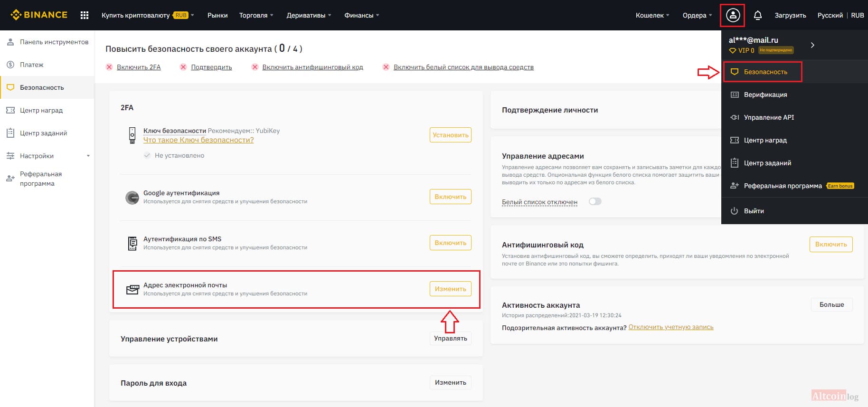The height and width of the screenshot is (407, 868).
Task: Click Больше in account activity
Action: (x=831, y=304)
